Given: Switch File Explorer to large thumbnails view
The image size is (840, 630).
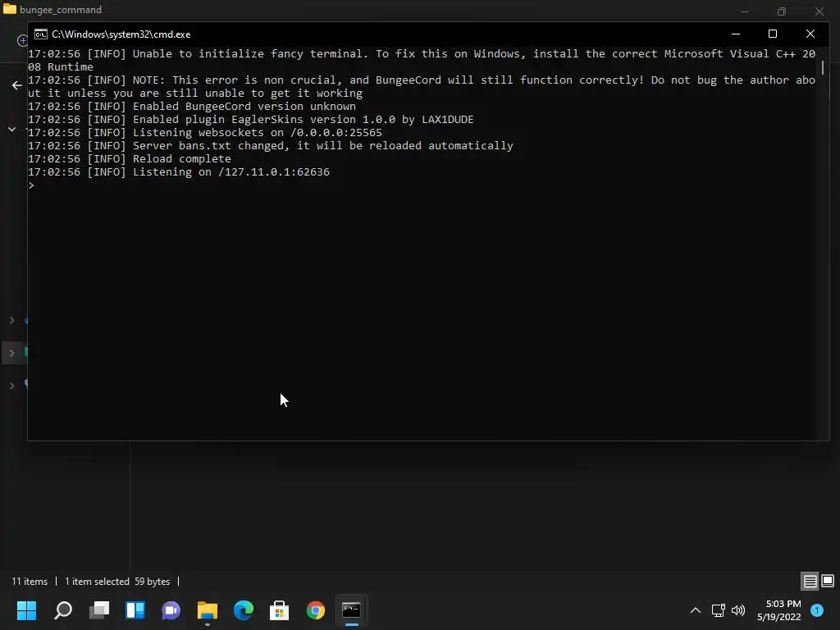Looking at the screenshot, I should (x=828, y=581).
